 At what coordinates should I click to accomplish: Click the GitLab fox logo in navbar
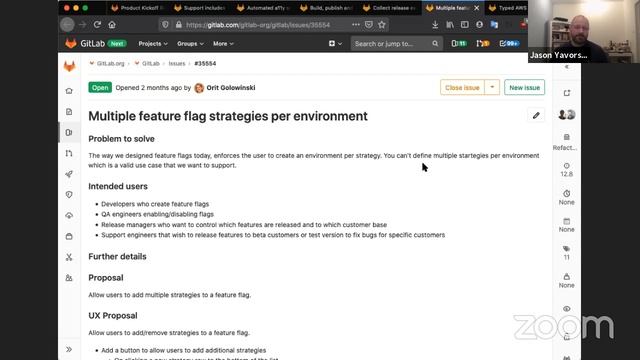point(71,43)
